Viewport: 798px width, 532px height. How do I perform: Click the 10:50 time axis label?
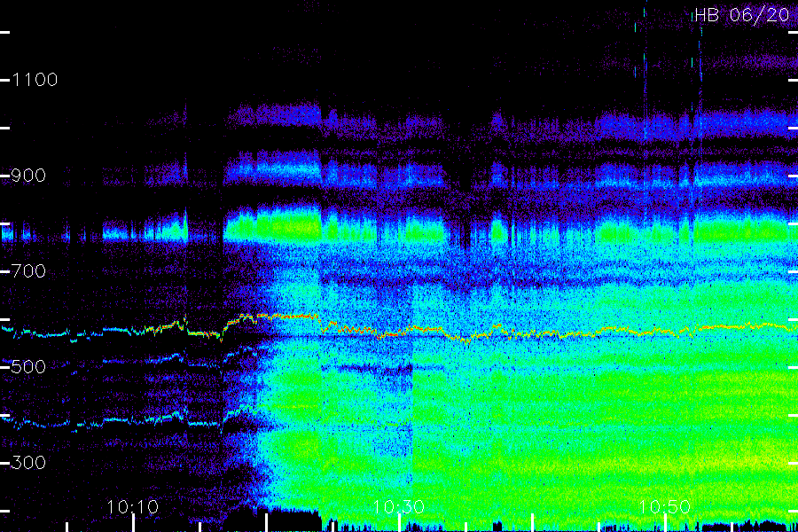click(x=664, y=506)
